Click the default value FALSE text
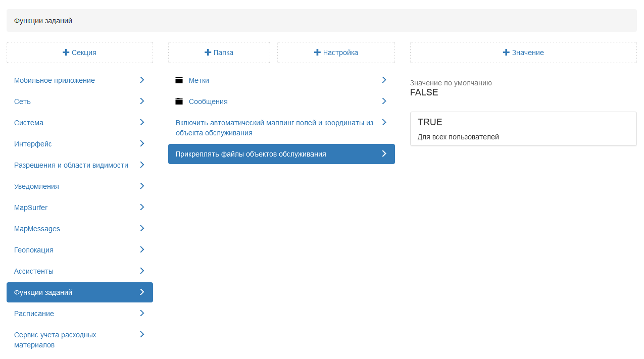This screenshot has height=359, width=644. (424, 92)
